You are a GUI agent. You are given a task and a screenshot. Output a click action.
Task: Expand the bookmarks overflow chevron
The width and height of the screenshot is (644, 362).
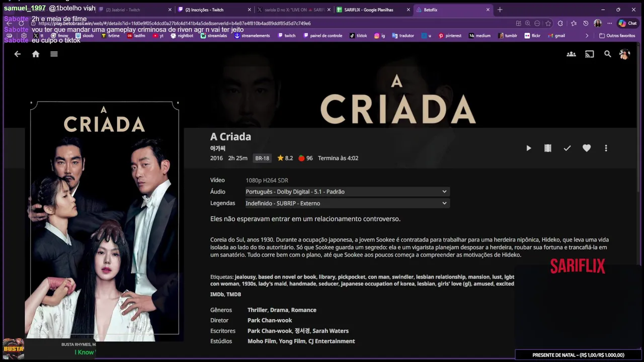(x=587, y=36)
